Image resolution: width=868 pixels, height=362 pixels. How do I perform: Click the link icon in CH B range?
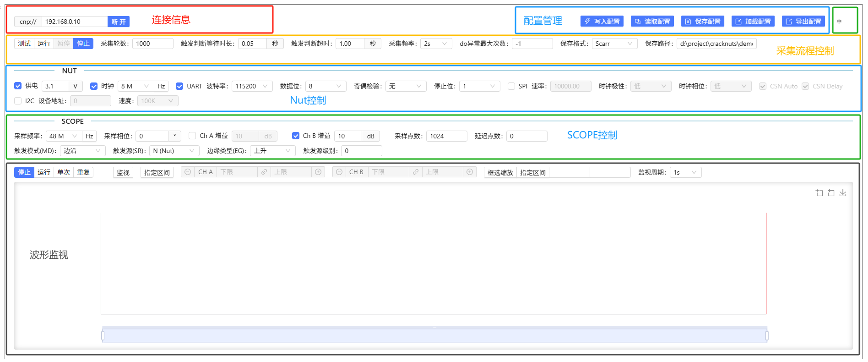coord(416,172)
